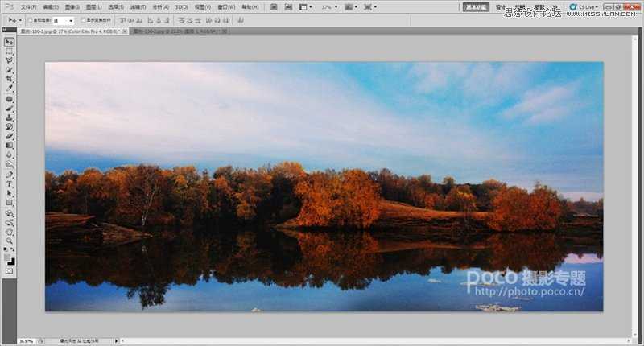Screen dimensions: 644x346
Task: Select the History Brush tool
Action: pos(9,127)
